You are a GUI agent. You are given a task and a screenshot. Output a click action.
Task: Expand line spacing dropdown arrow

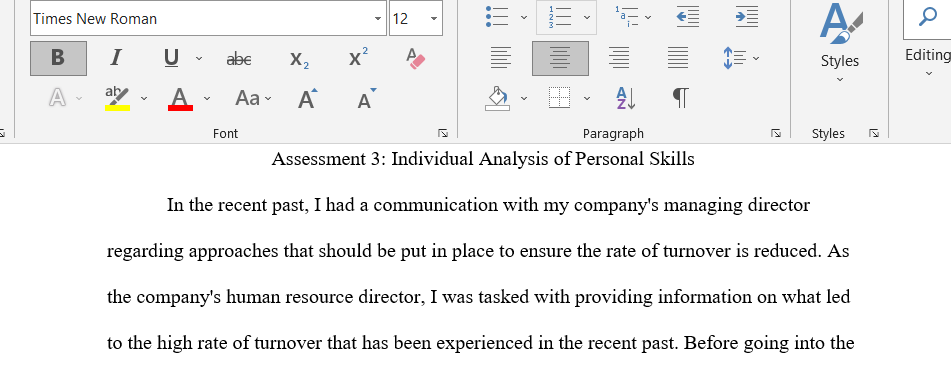click(x=756, y=59)
